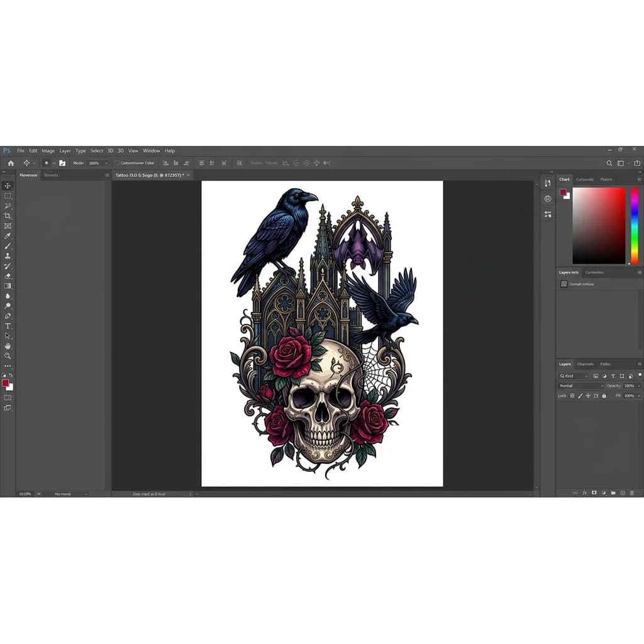This screenshot has width=644, height=644.
Task: Select the Crop tool
Action: (x=8, y=216)
